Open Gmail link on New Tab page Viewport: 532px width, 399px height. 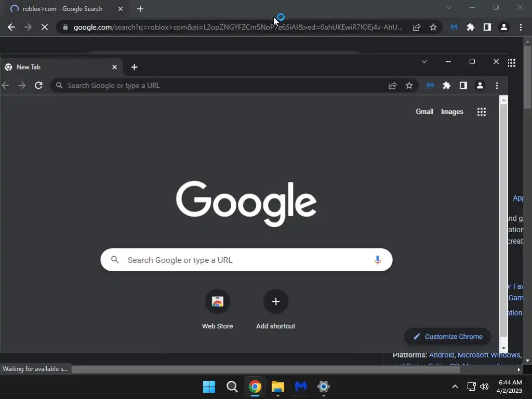click(x=424, y=112)
